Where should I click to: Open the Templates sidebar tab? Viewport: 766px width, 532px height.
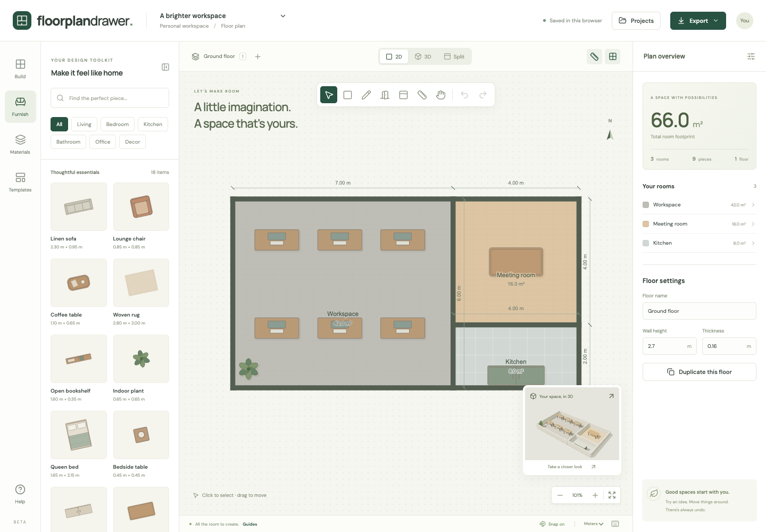coord(20,182)
